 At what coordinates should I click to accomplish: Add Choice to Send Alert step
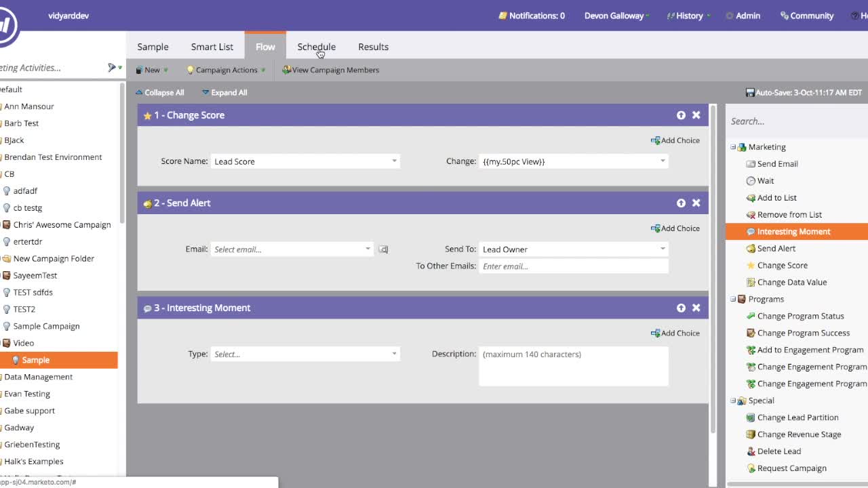(675, 228)
